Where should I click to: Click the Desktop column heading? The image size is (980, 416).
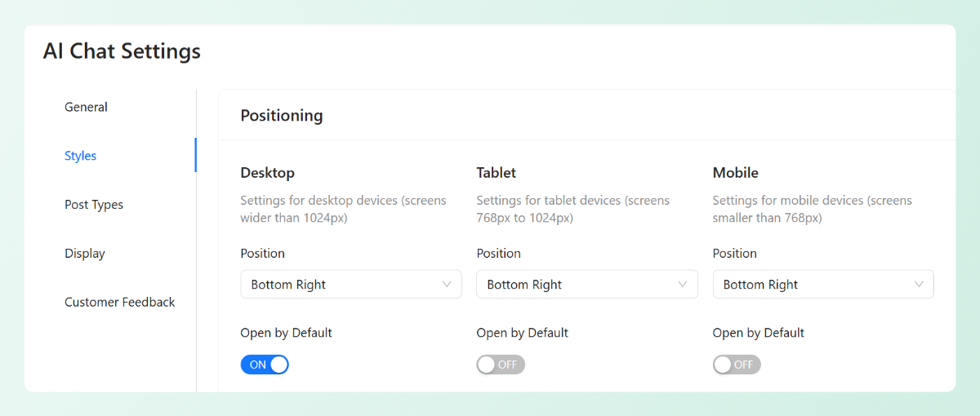click(267, 173)
